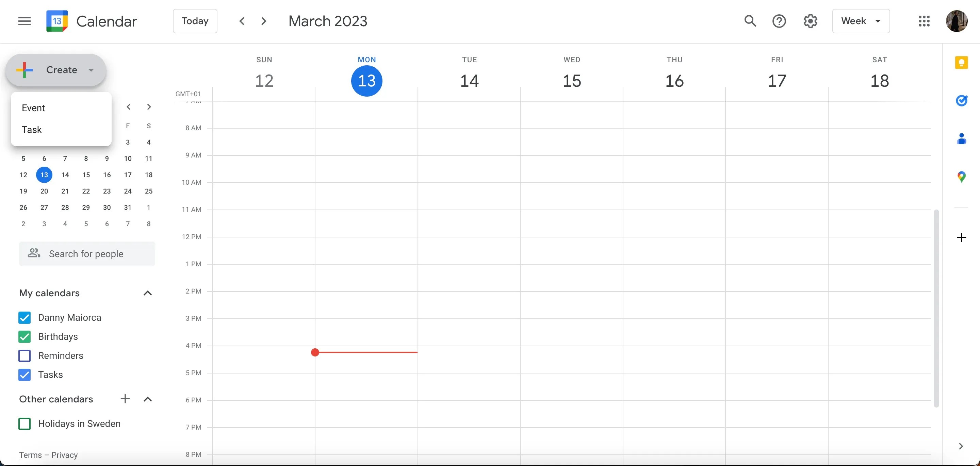Click the Search for people field
The image size is (980, 466).
[87, 254]
